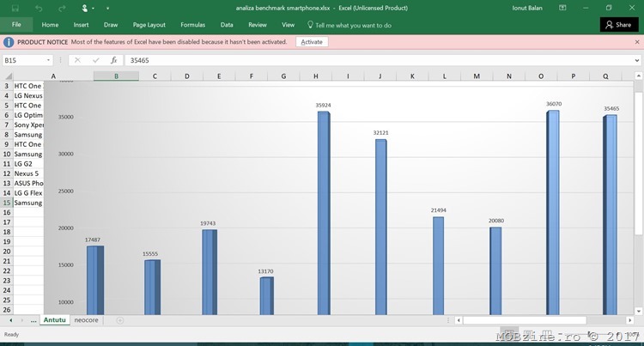
Task: Click the New Sheet plus icon
Action: click(x=120, y=320)
